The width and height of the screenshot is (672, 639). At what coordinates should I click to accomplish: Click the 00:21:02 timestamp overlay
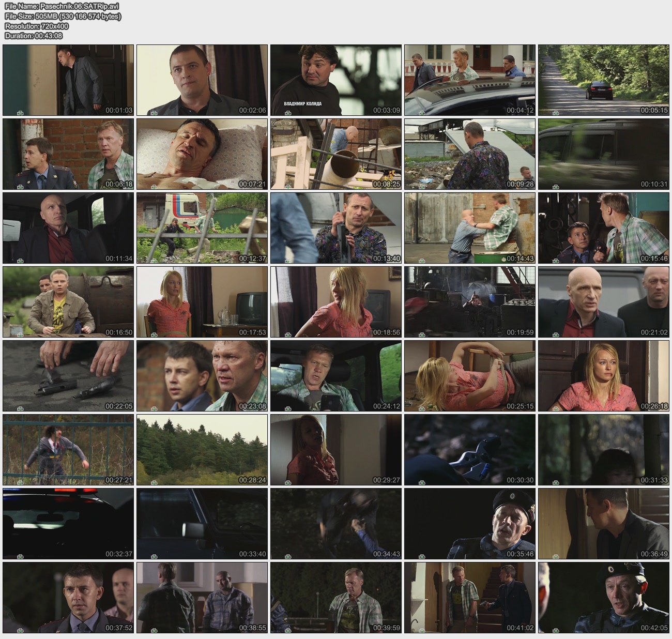654,332
